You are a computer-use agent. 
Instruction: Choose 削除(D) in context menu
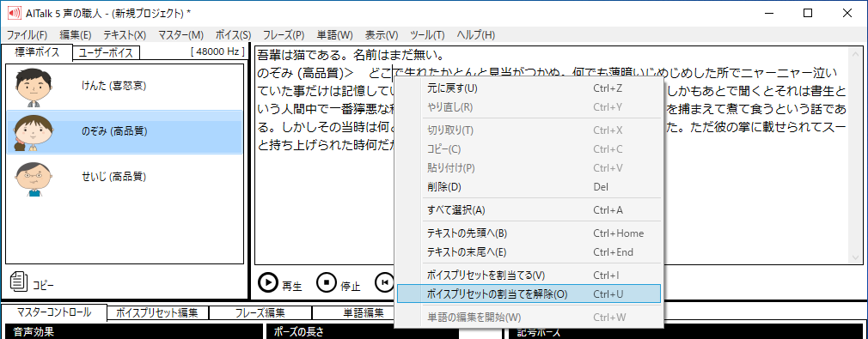[x=529, y=187]
